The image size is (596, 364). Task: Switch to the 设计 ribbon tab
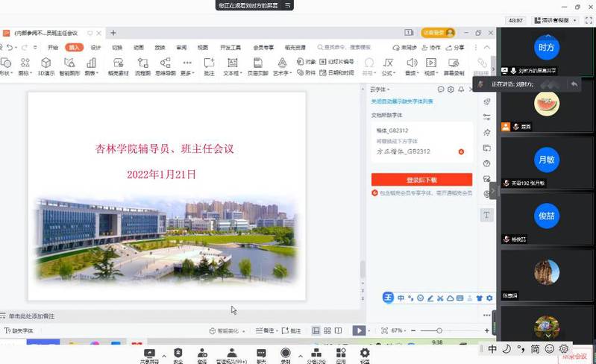click(x=95, y=47)
